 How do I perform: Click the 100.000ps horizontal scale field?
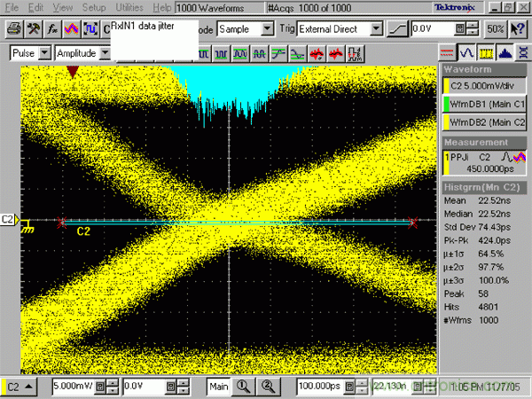pos(318,387)
